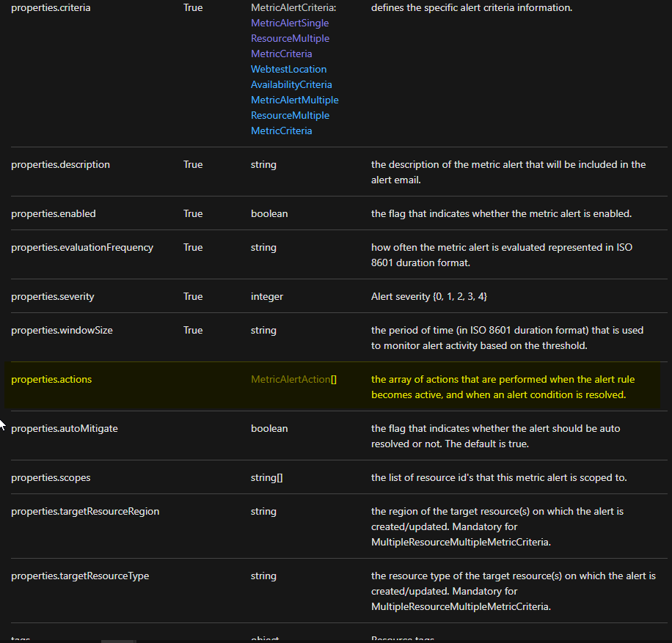Image resolution: width=672 pixels, height=643 pixels.
Task: Open the MetricAlertAction type link
Action: click(x=291, y=380)
